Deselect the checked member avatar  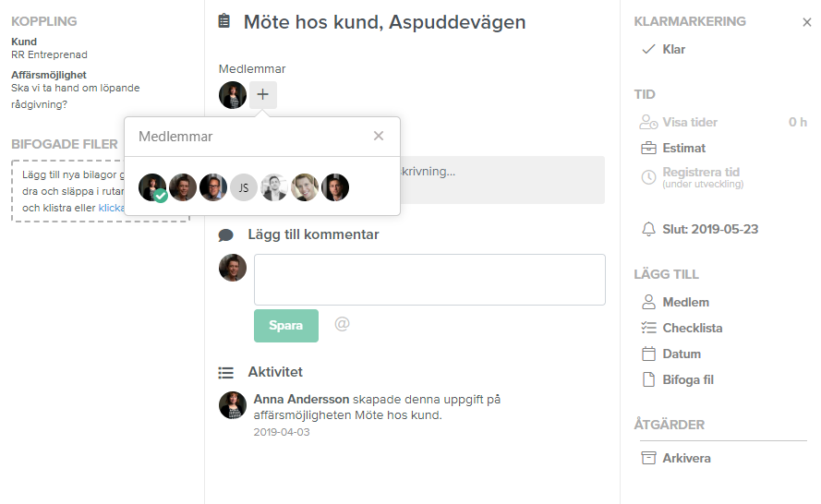[152, 188]
